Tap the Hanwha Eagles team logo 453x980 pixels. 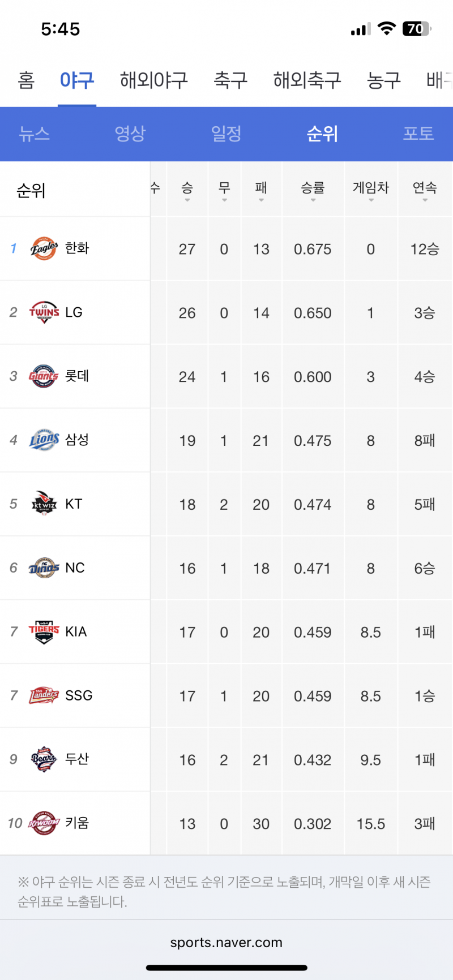[44, 248]
